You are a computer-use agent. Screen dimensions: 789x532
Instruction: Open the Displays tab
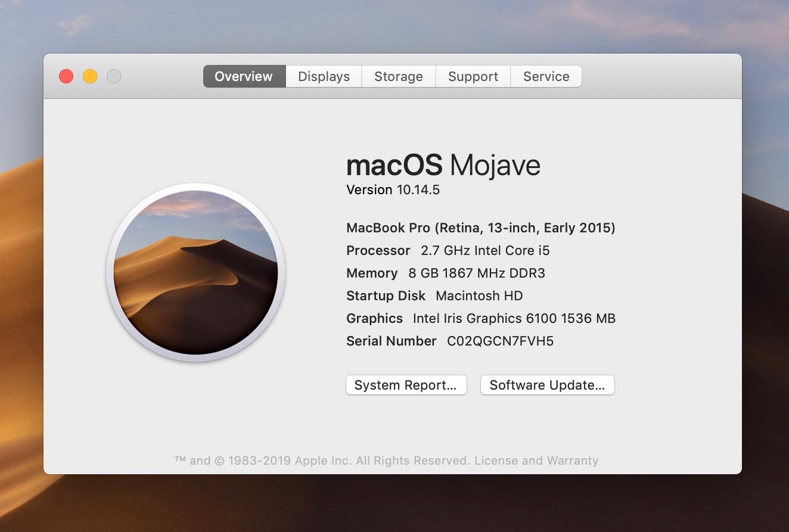[x=324, y=76]
